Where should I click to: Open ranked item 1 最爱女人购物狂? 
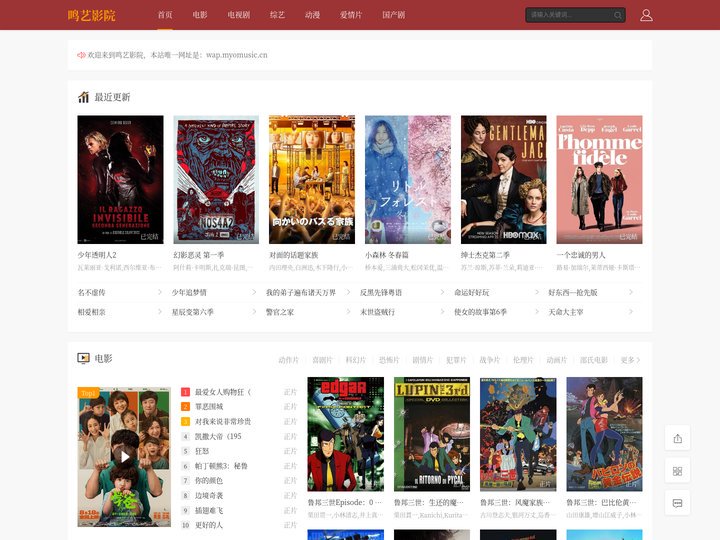(223, 392)
